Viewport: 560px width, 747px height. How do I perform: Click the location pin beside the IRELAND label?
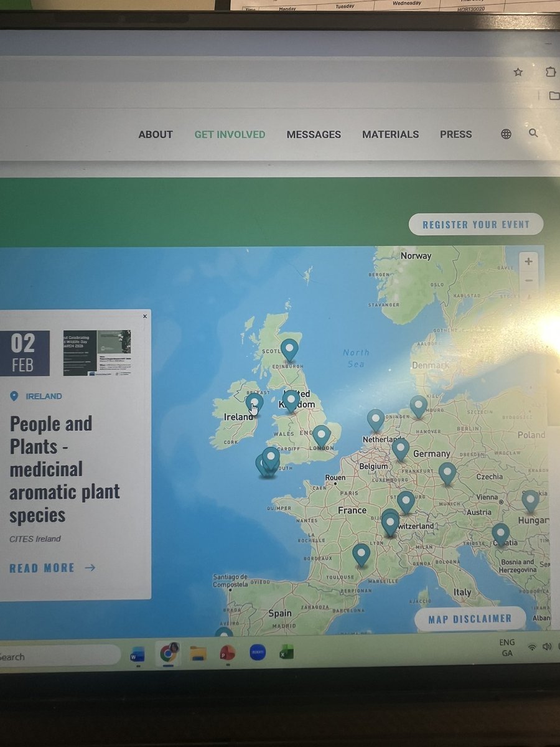click(x=14, y=396)
